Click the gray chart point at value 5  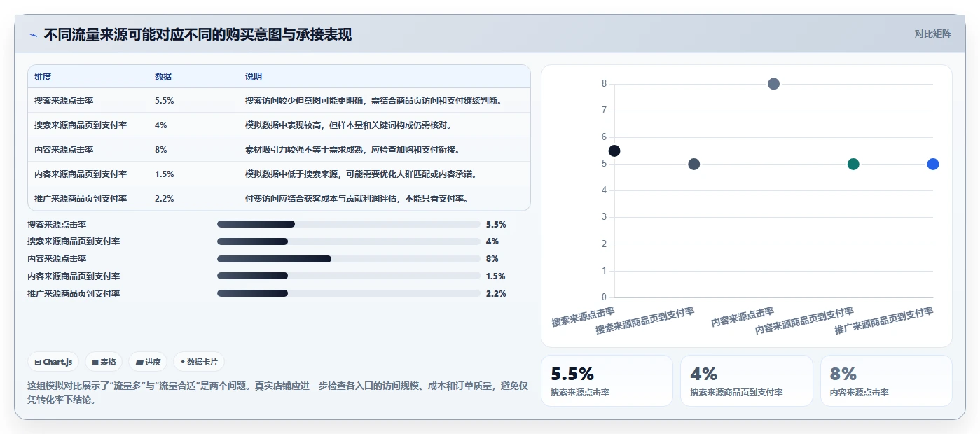click(694, 164)
